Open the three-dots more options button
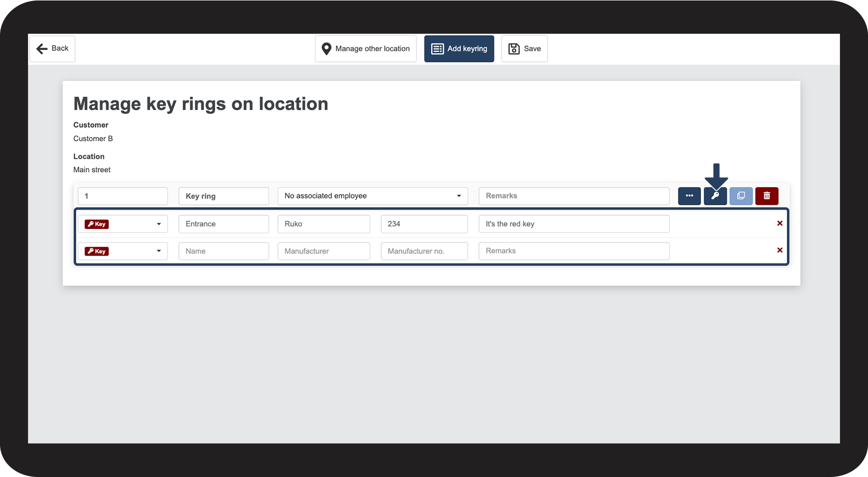868x477 pixels. click(689, 196)
